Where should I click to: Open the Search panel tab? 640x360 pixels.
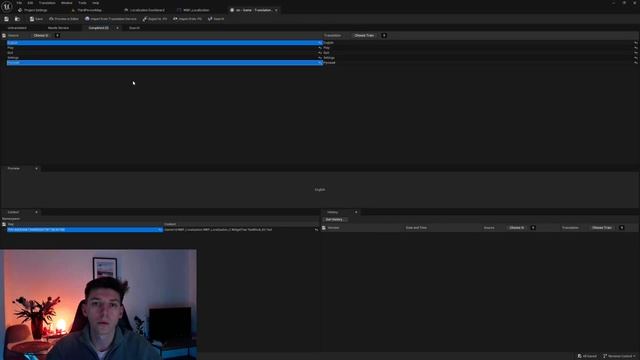click(x=135, y=28)
